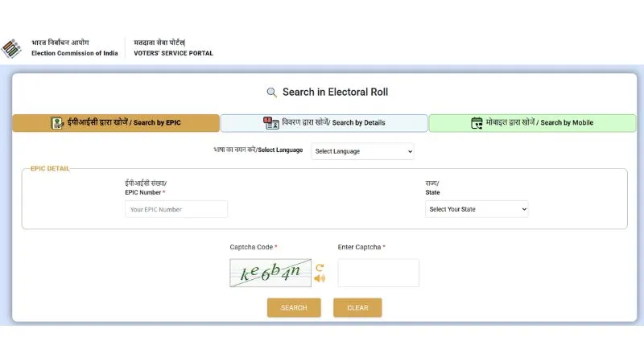644x362 pixels.
Task: Expand the Select Your State dropdown
Action: point(477,209)
